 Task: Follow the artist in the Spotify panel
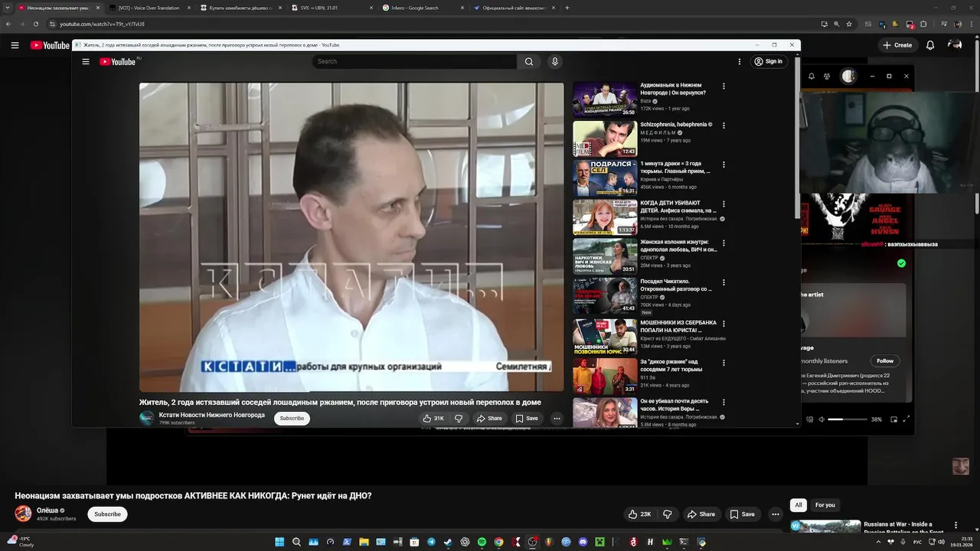[885, 360]
